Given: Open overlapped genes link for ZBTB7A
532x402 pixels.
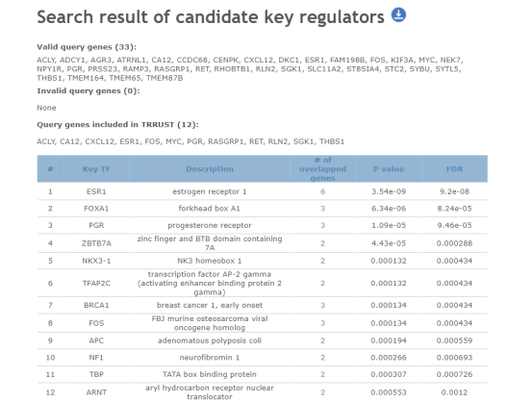Looking at the screenshot, I should pos(322,243).
